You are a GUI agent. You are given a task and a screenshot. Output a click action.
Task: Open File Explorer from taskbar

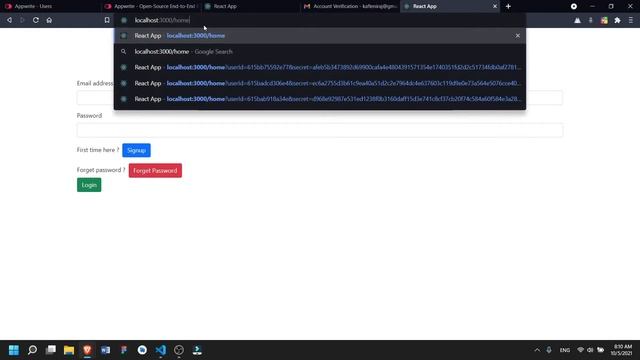69,350
